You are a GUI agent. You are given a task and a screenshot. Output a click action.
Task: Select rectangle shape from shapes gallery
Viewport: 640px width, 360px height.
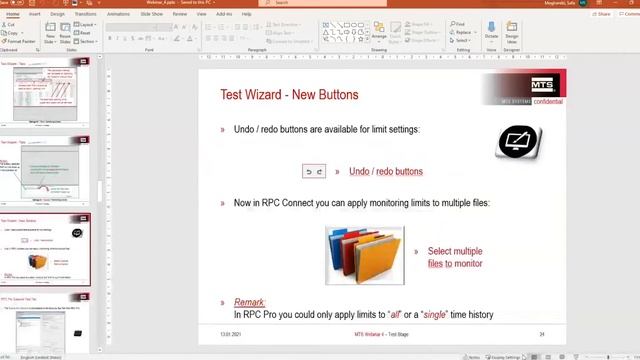(347, 25)
